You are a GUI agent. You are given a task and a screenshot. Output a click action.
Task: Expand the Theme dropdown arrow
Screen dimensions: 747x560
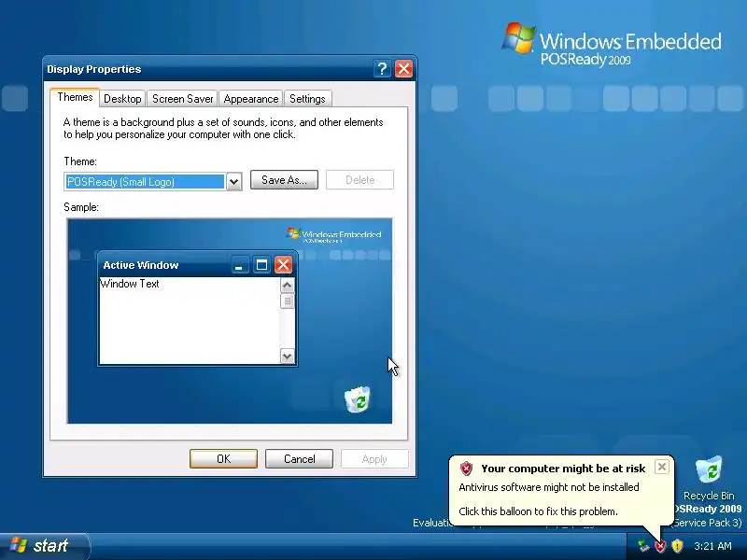click(x=233, y=182)
